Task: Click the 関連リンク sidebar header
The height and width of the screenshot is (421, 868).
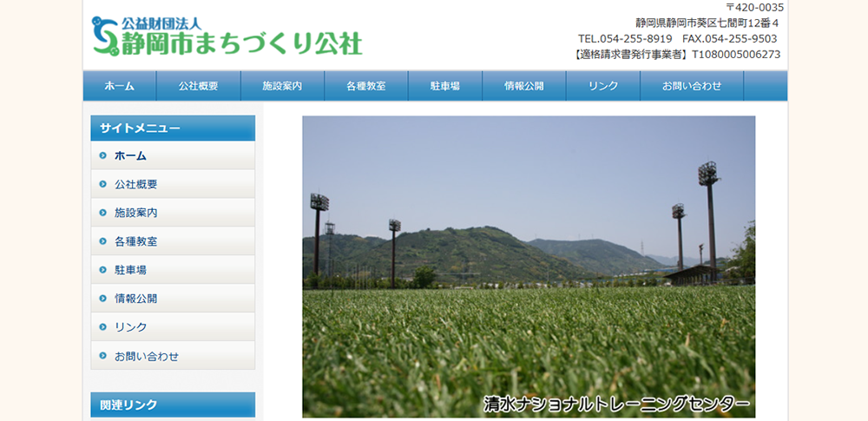Action: tap(173, 405)
